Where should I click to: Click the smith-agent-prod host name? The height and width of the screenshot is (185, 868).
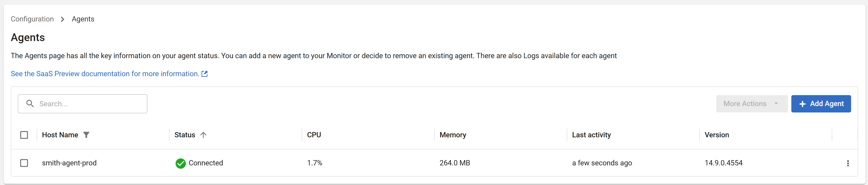pos(69,163)
